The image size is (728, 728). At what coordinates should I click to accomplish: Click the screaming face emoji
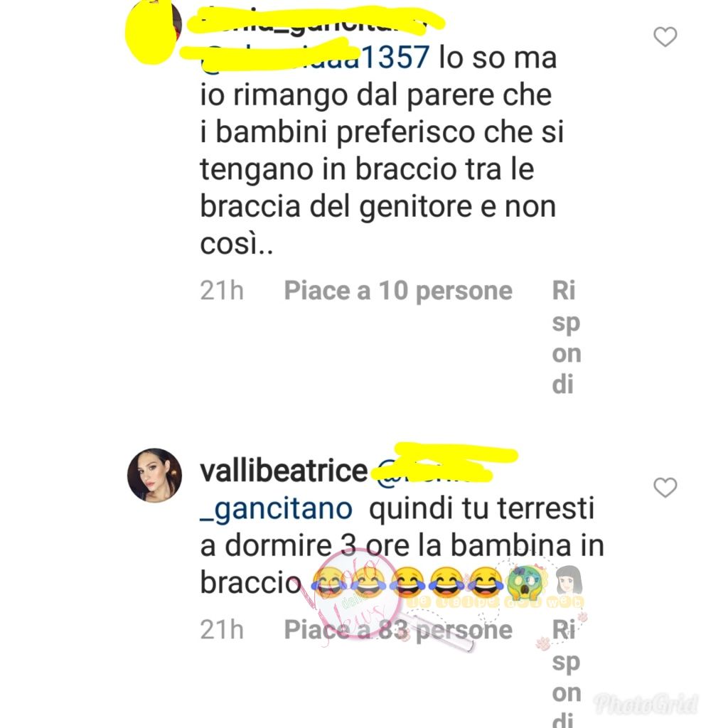pos(525,582)
